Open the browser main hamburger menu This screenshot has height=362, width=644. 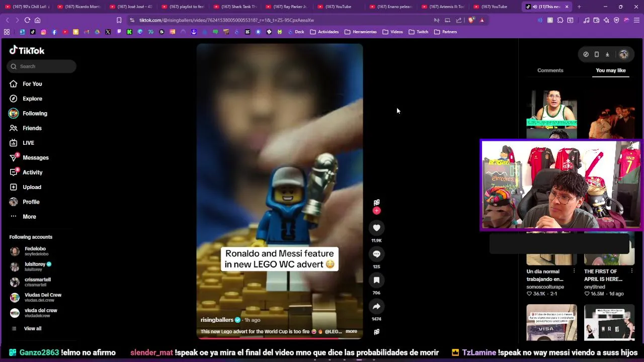pos(637,20)
